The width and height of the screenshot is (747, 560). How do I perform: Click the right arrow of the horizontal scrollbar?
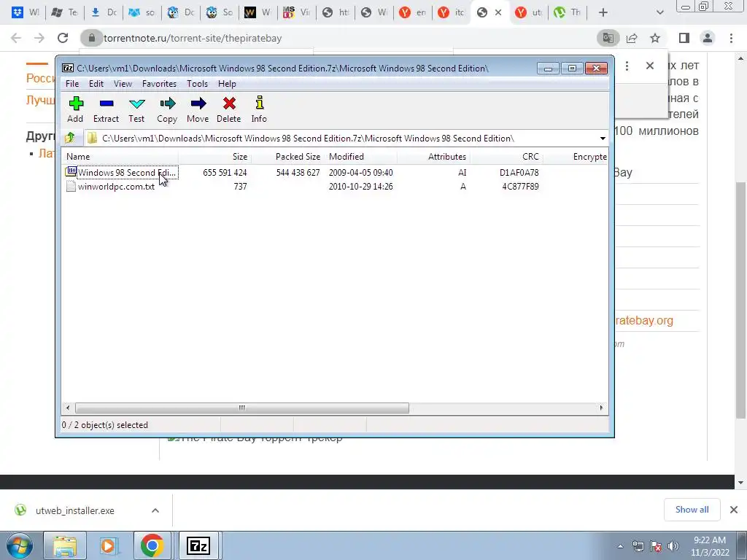tap(601, 408)
